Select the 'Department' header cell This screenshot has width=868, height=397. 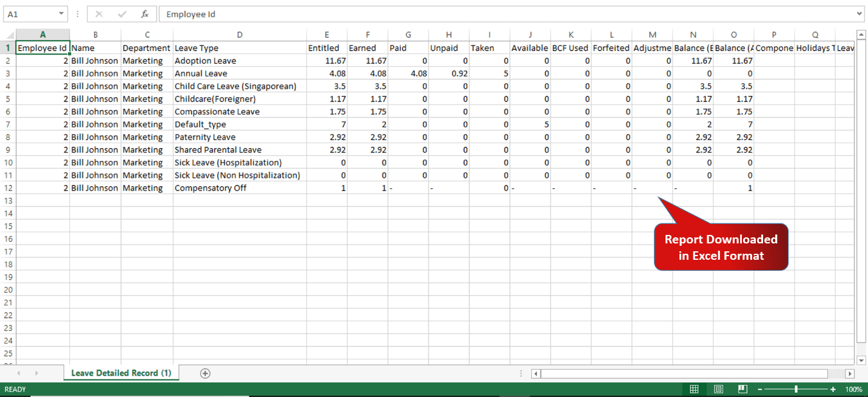pos(147,48)
